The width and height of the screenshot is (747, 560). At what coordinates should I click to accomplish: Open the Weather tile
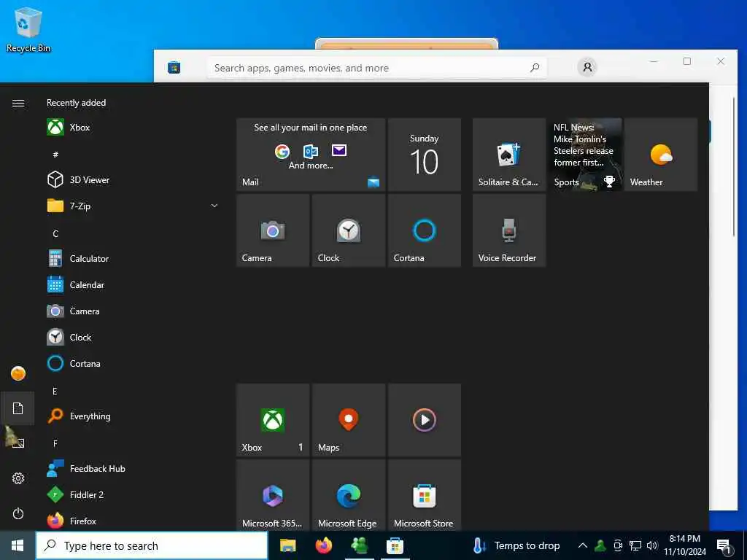pyautogui.click(x=661, y=155)
